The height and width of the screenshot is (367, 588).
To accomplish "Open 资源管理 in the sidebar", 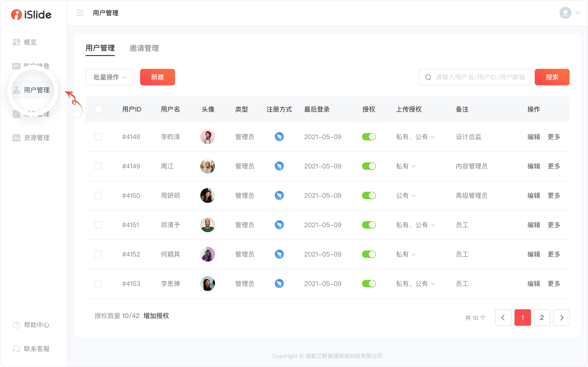I will (x=36, y=138).
